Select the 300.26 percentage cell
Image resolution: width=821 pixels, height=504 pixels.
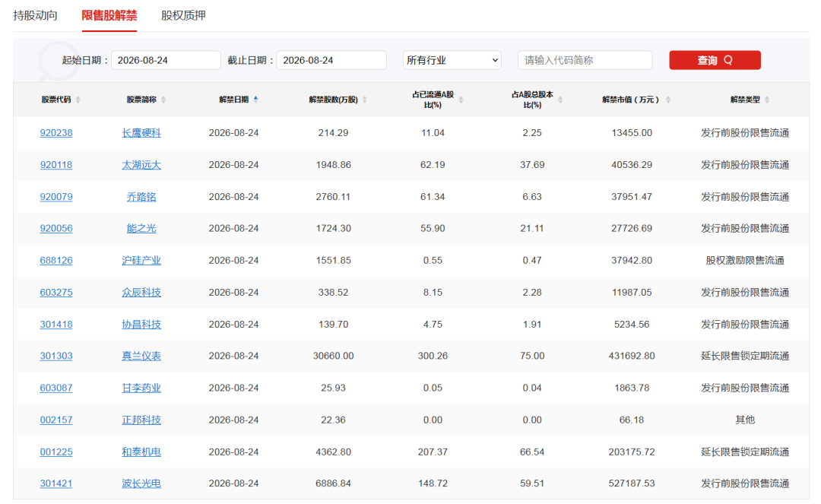[433, 356]
